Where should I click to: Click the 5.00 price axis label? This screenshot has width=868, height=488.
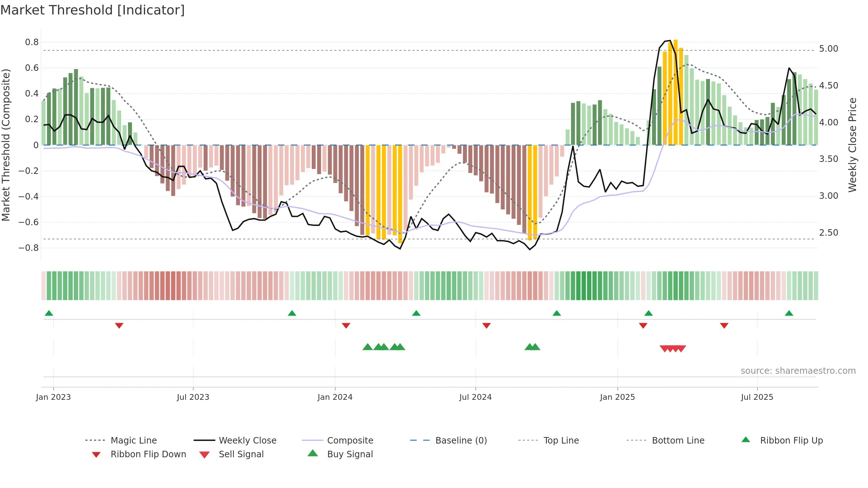tap(829, 49)
